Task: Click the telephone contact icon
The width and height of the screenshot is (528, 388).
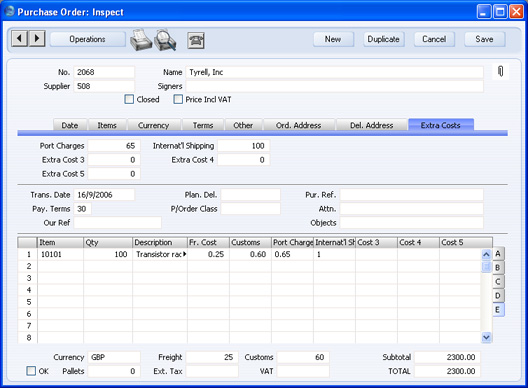Action: coord(196,40)
